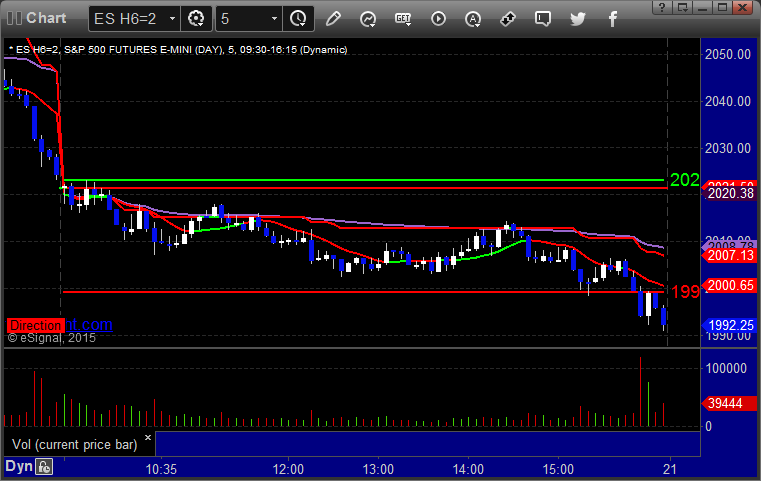Click the 10:35 time axis label

click(x=161, y=469)
